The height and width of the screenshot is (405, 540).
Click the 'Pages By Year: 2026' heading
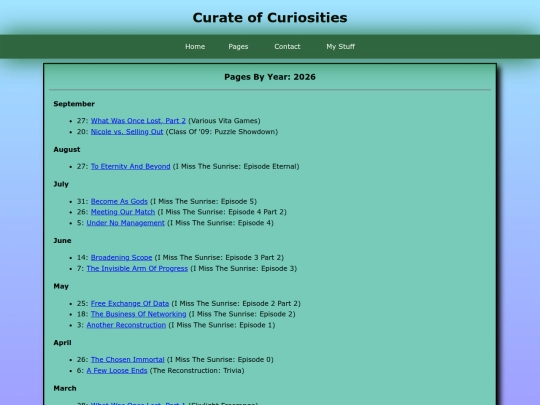(x=270, y=77)
